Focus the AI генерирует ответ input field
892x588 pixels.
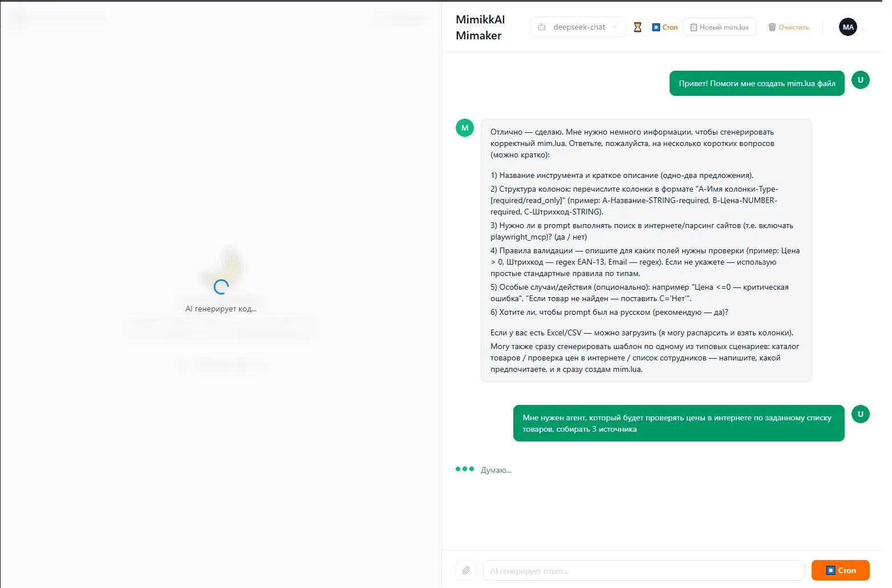coord(643,570)
